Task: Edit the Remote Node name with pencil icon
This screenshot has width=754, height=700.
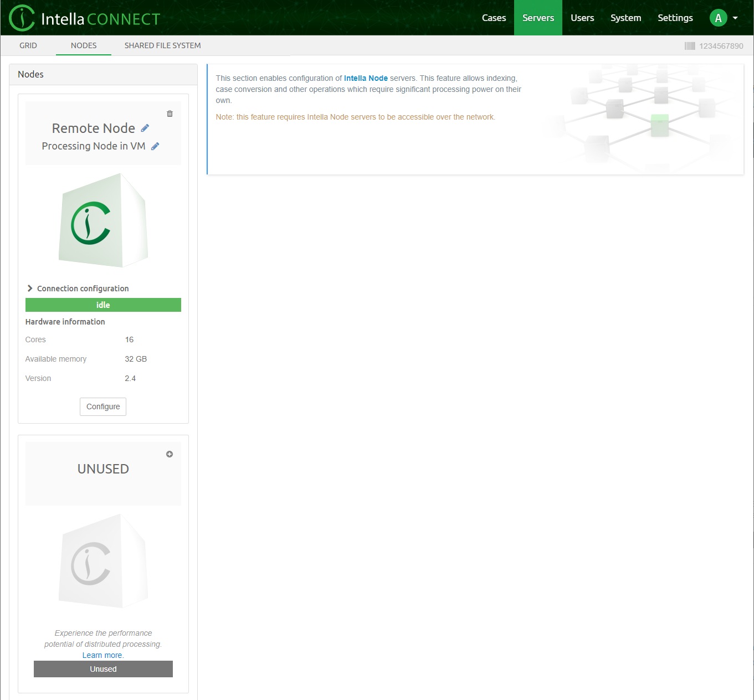Action: [145, 128]
